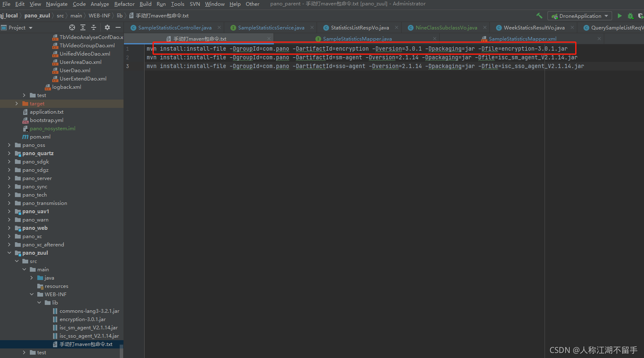
Task: Open the Run menu
Action: (161, 4)
